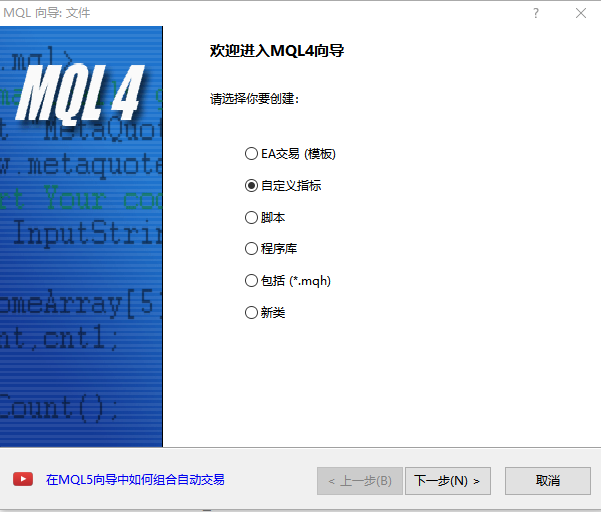The image size is (601, 512).
Task: Click the InputString code text in banner
Action: (x=87, y=233)
